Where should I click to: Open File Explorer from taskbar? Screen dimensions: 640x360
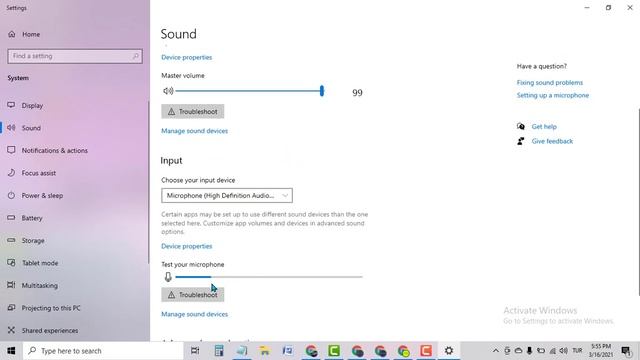[x=264, y=351]
